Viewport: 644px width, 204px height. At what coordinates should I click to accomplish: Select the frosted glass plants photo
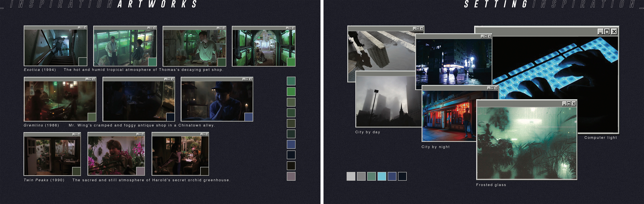[x=527, y=143]
